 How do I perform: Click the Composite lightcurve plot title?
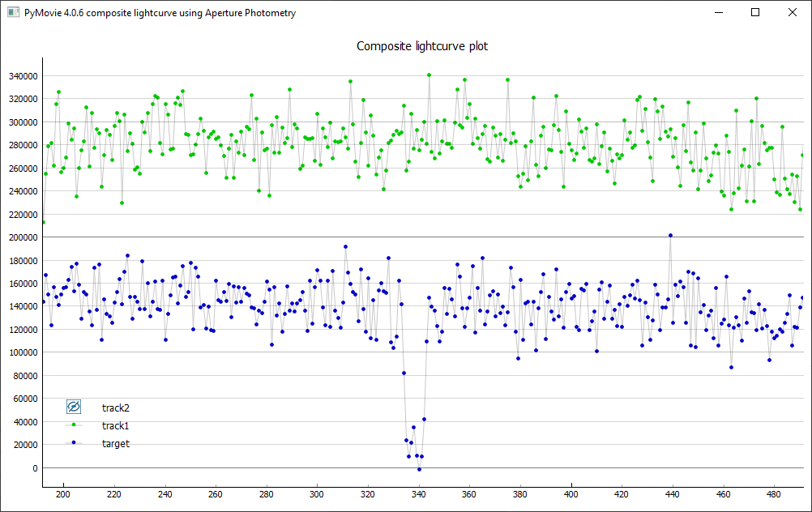(x=422, y=46)
